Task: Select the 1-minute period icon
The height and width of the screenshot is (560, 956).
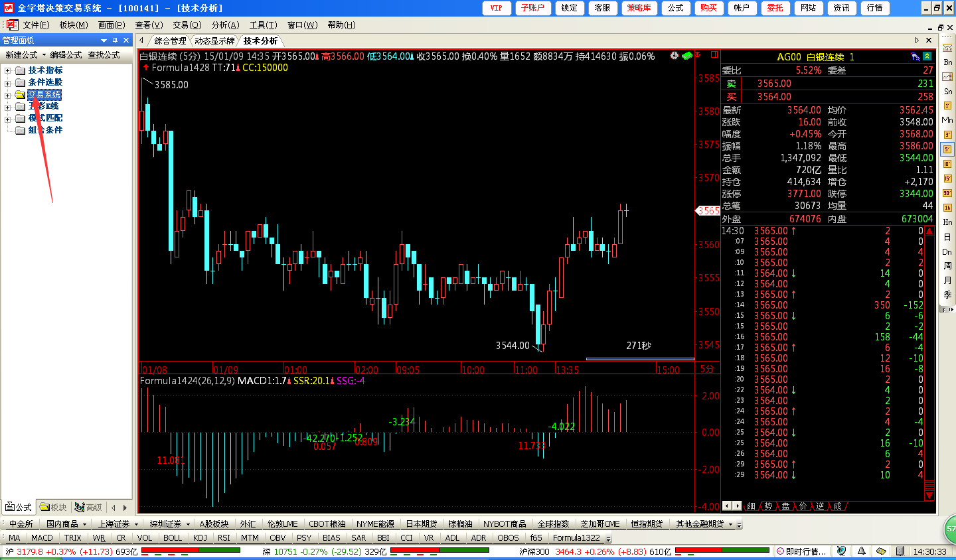Action: [x=947, y=106]
